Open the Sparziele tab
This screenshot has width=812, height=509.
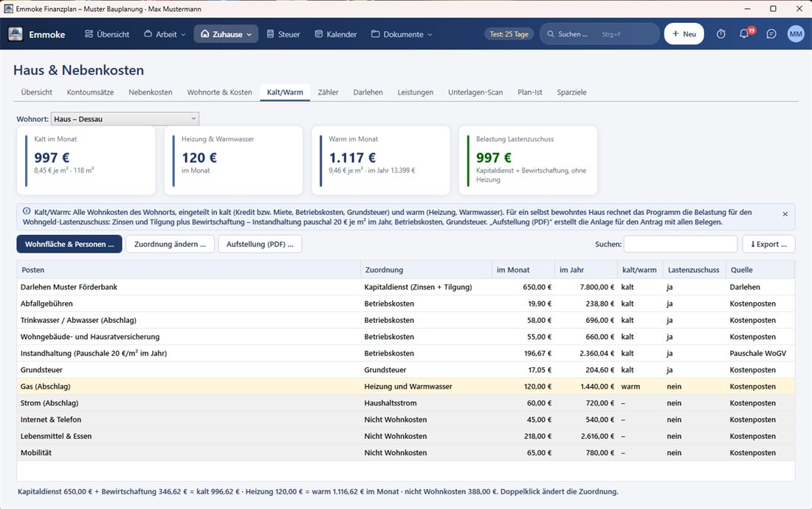point(571,92)
